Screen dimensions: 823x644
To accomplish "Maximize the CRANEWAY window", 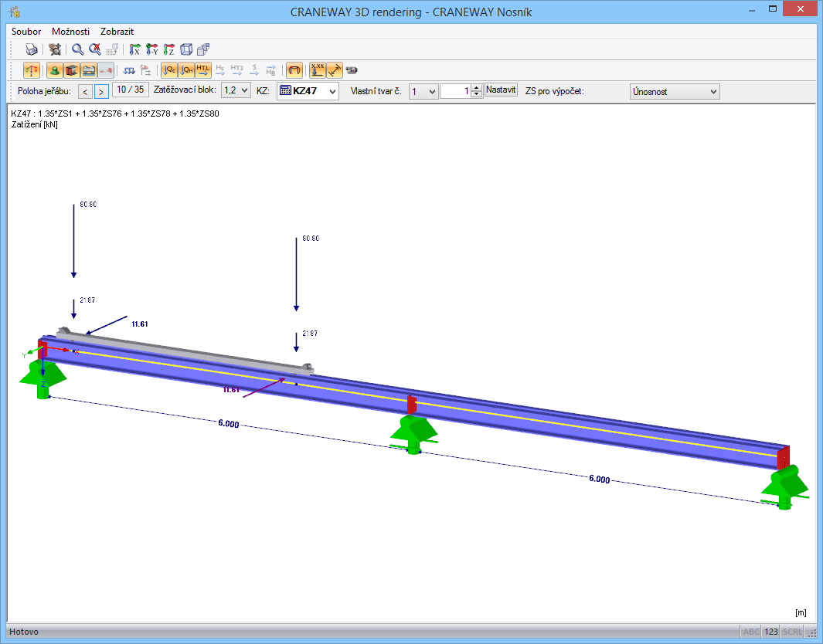I will pyautogui.click(x=773, y=9).
